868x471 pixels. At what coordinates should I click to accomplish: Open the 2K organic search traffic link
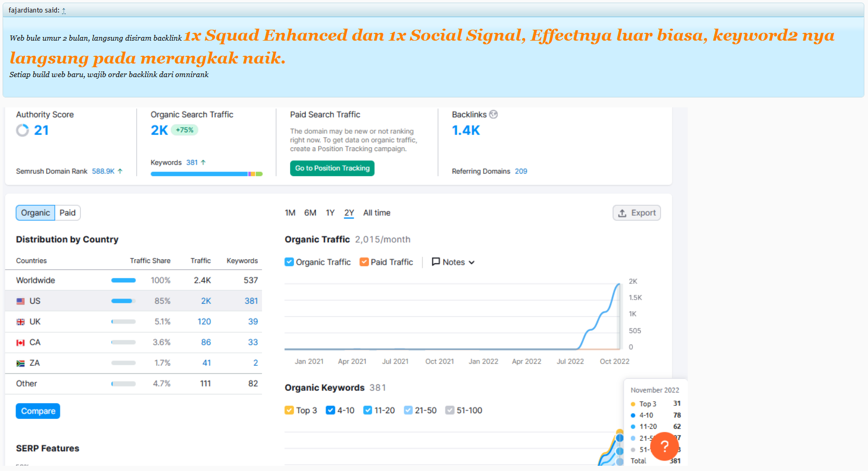click(x=159, y=130)
